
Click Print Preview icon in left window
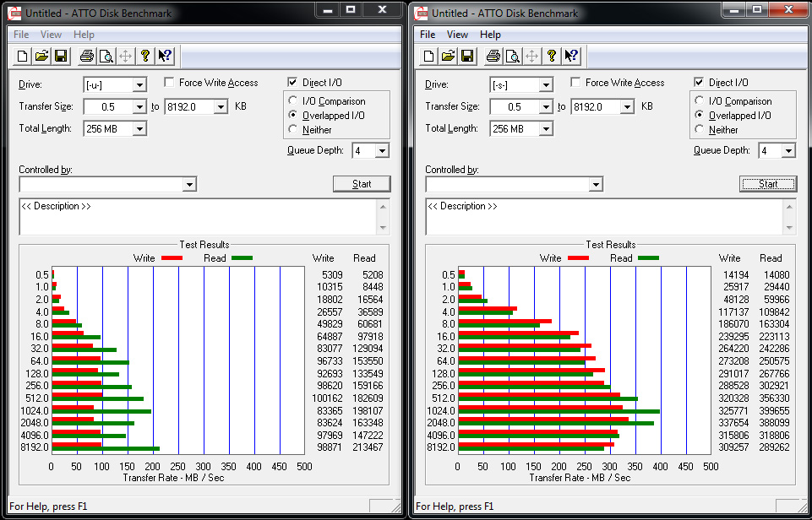[106, 56]
